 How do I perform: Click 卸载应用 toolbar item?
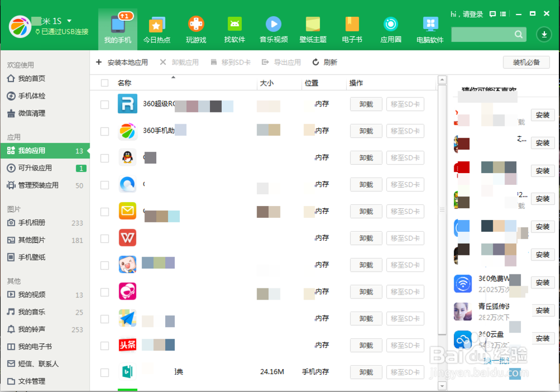(179, 62)
